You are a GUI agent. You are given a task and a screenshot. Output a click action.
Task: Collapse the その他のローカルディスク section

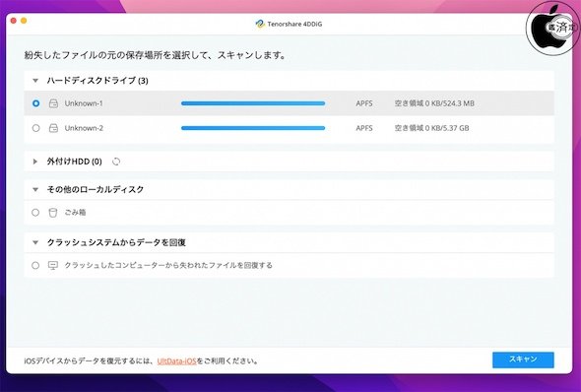[x=35, y=189]
